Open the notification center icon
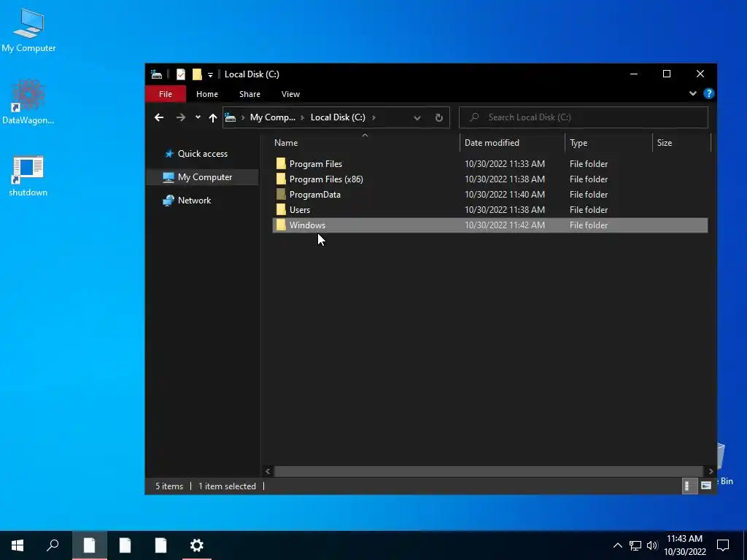This screenshot has width=747, height=560. coord(723,545)
